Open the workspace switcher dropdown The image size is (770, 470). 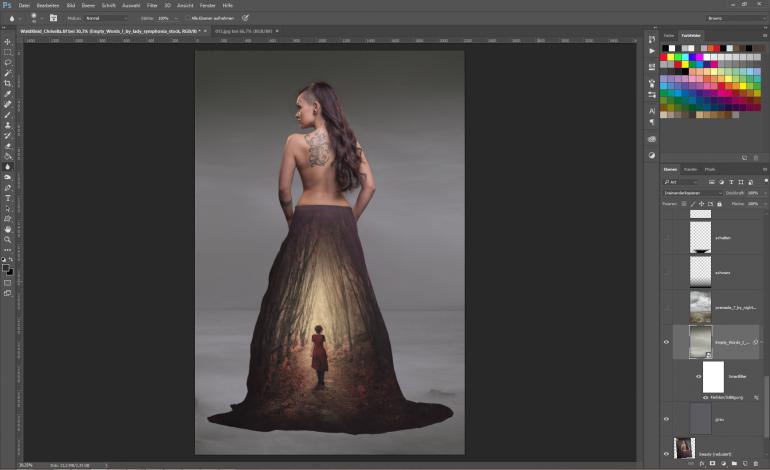(736, 18)
